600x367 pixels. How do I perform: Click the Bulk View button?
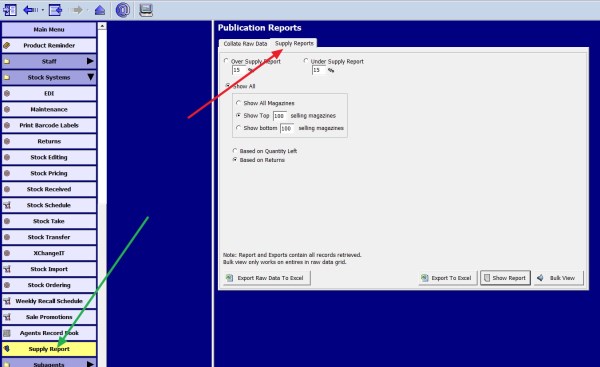558,278
